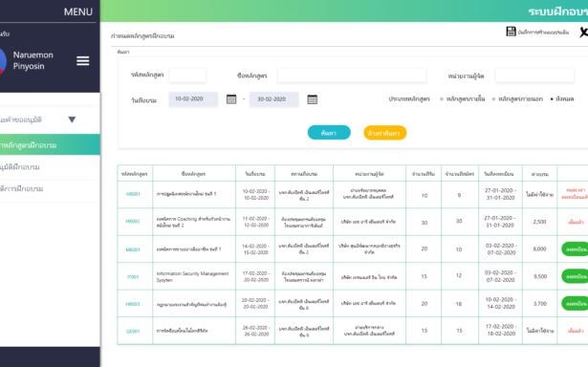The height and width of the screenshot is (367, 588).
Task: Click the กำหนดหลักสูตรฝึกอบรม page title
Action: click(142, 36)
